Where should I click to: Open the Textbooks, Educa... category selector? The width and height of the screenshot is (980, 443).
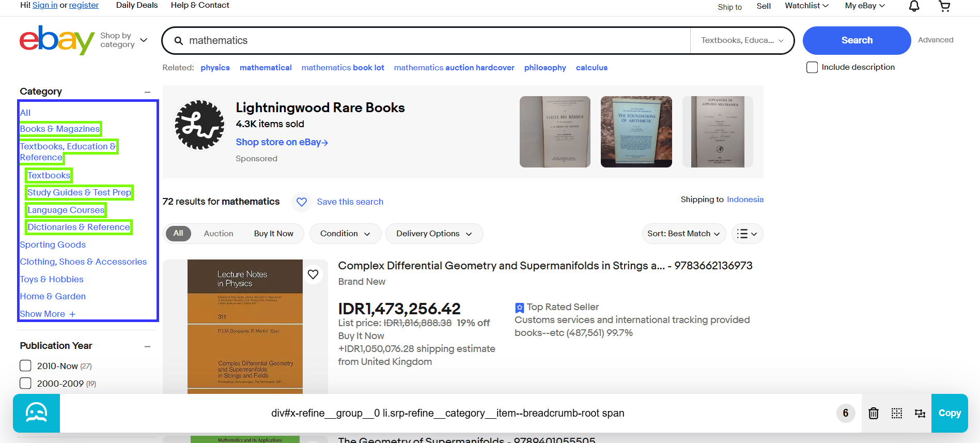click(742, 40)
